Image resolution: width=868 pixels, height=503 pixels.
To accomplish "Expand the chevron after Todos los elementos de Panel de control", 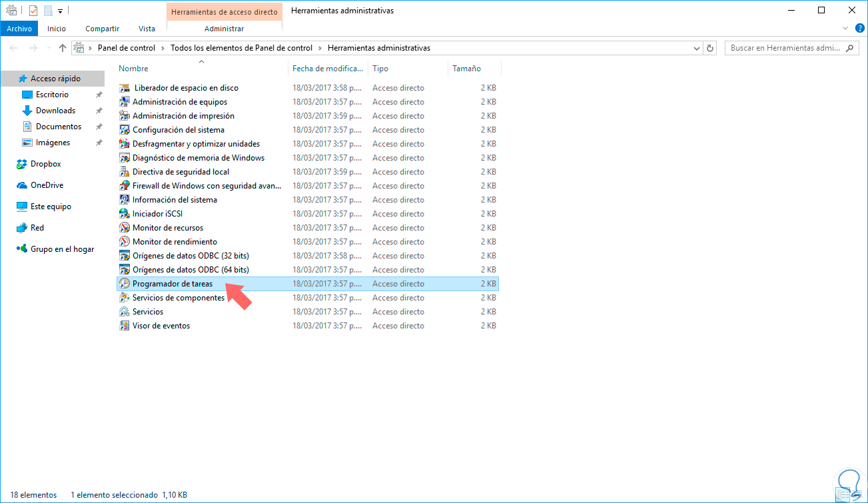I will [320, 48].
